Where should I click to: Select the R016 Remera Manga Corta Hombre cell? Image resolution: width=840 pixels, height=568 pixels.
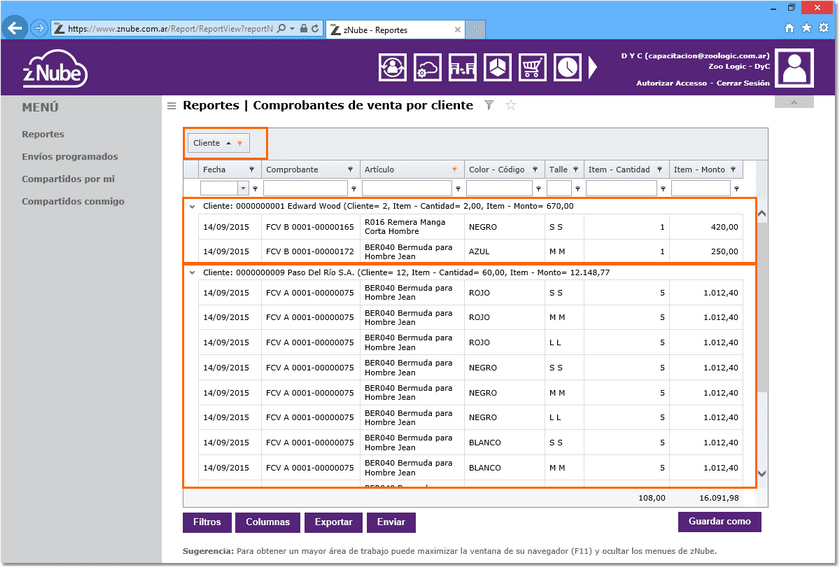pyautogui.click(x=412, y=227)
